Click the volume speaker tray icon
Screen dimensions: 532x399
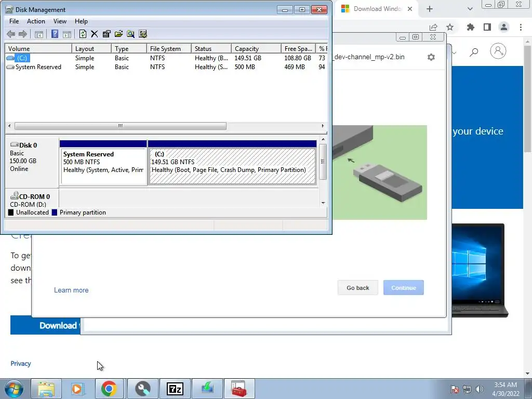(x=480, y=389)
